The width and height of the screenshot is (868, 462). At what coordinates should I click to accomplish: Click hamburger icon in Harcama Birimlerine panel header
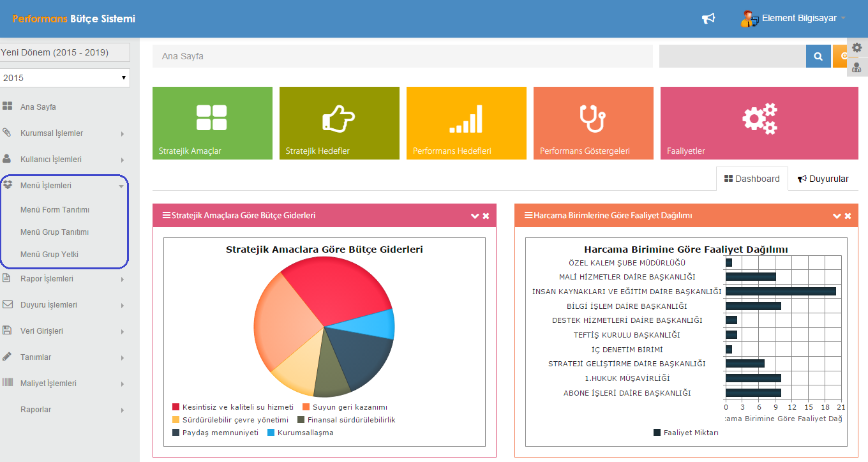pyautogui.click(x=528, y=216)
